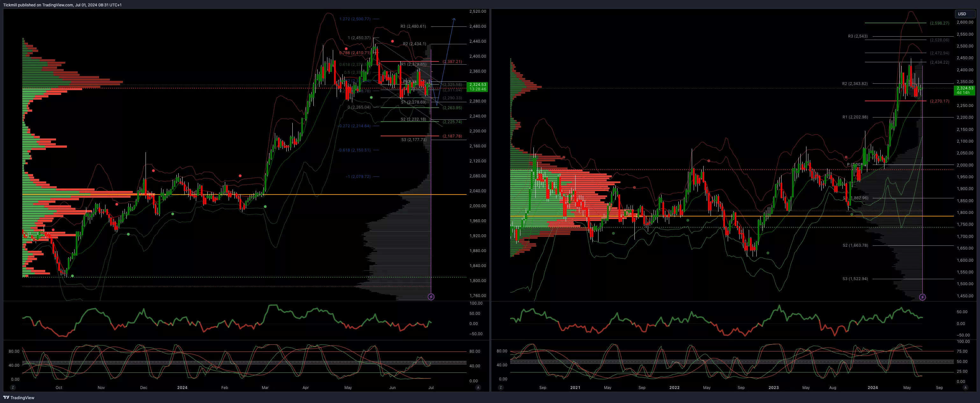
Task: Click the 2022 label on right time axis
Action: (x=674, y=387)
